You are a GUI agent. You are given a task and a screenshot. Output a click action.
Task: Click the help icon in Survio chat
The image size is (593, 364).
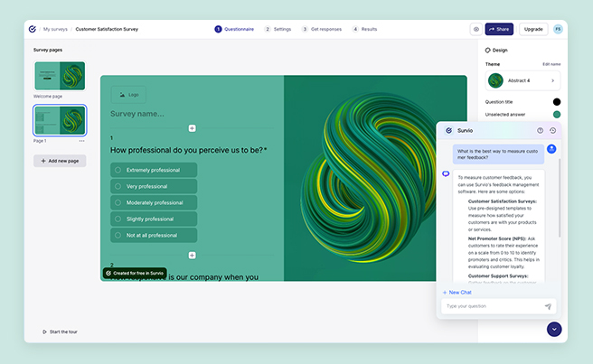click(541, 131)
